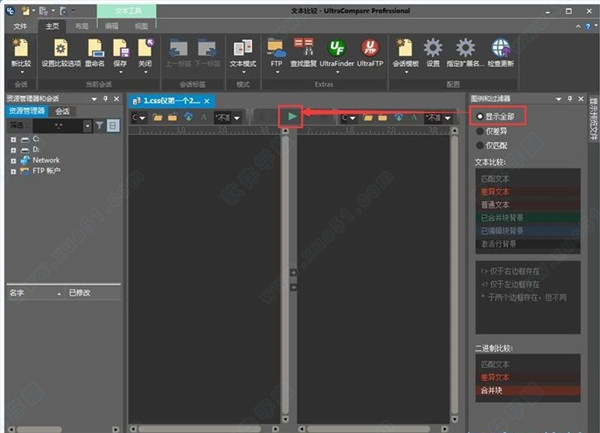This screenshot has width=600, height=433.
Task: Open the 保存 dropdown arrow
Action: [121, 72]
